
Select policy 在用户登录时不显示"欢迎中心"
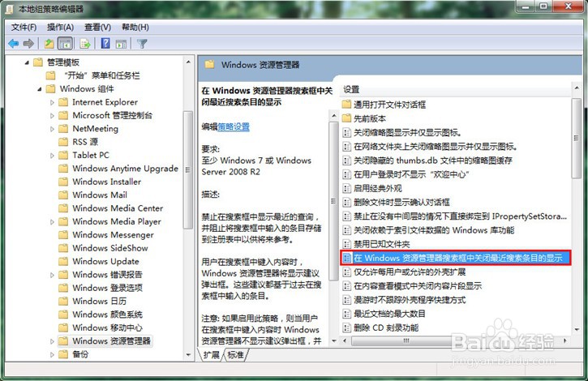click(411, 174)
